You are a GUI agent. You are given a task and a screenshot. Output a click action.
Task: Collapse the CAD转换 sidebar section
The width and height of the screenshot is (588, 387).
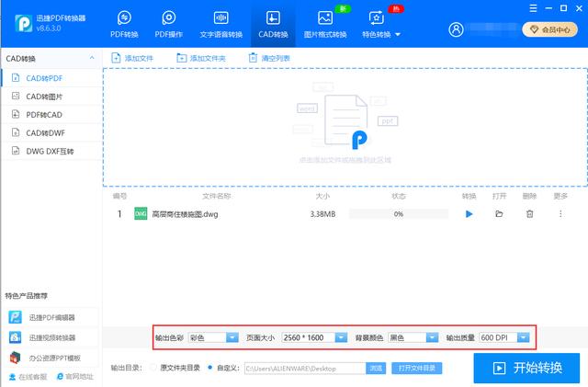tap(92, 58)
